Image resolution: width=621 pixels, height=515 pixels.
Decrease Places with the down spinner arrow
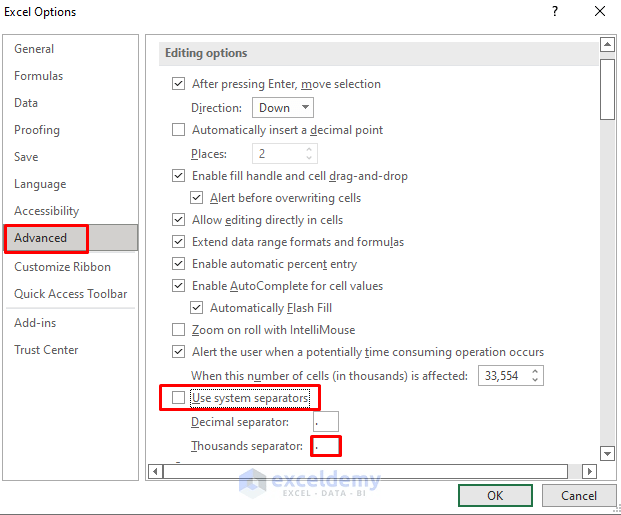coord(309,158)
